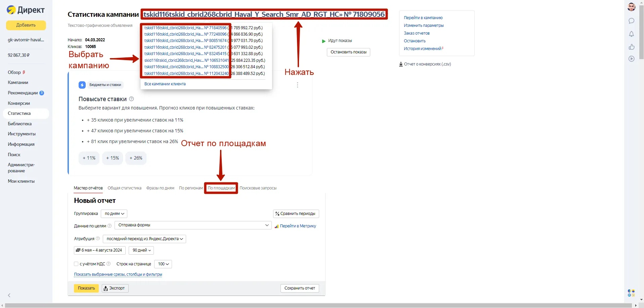Switch to the По площадкам tab
644x308 pixels.
pyautogui.click(x=221, y=188)
